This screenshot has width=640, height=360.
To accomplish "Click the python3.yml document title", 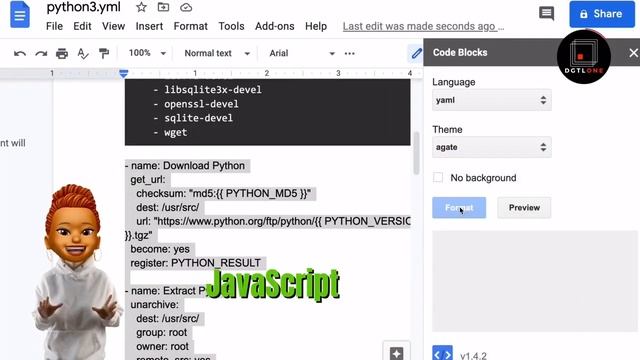I will click(83, 7).
